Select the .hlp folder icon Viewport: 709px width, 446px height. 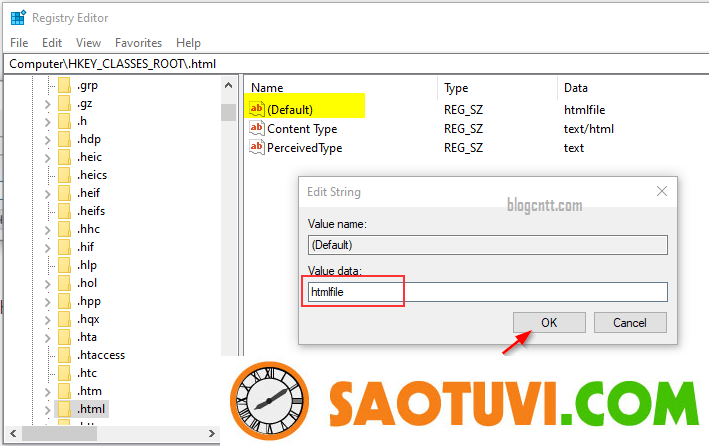pos(64,265)
